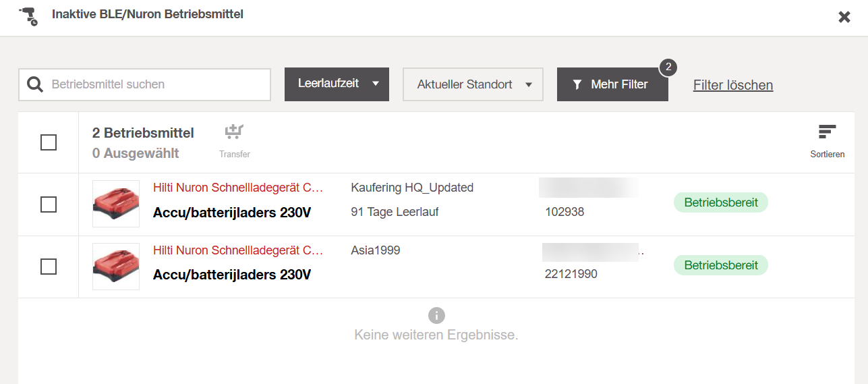Check the box for Kaufering HQ_Updated charger
Viewport: 868px width, 384px height.
[x=49, y=204]
